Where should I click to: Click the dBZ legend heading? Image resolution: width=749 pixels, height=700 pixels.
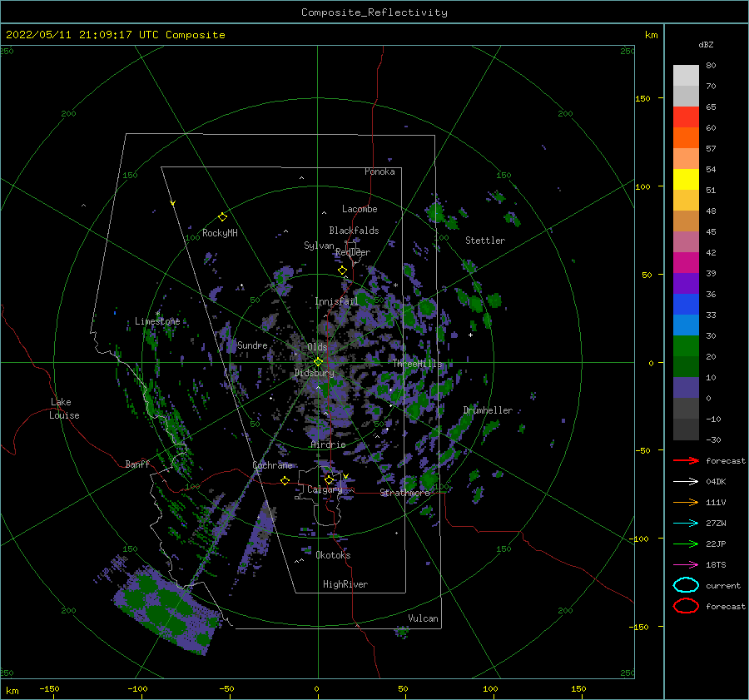706,44
